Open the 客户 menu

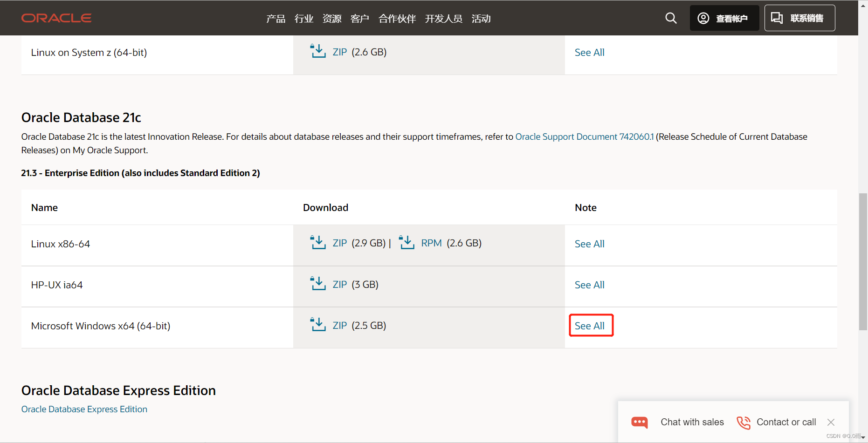(x=360, y=19)
